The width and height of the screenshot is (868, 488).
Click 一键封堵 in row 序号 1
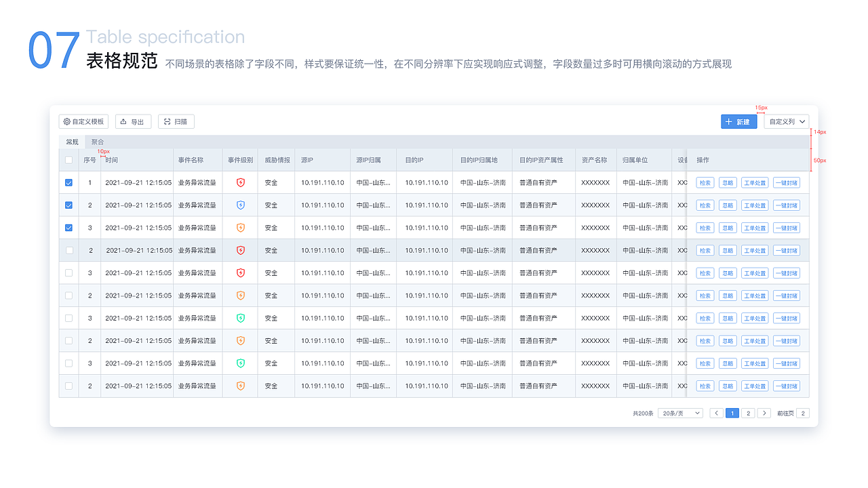787,183
